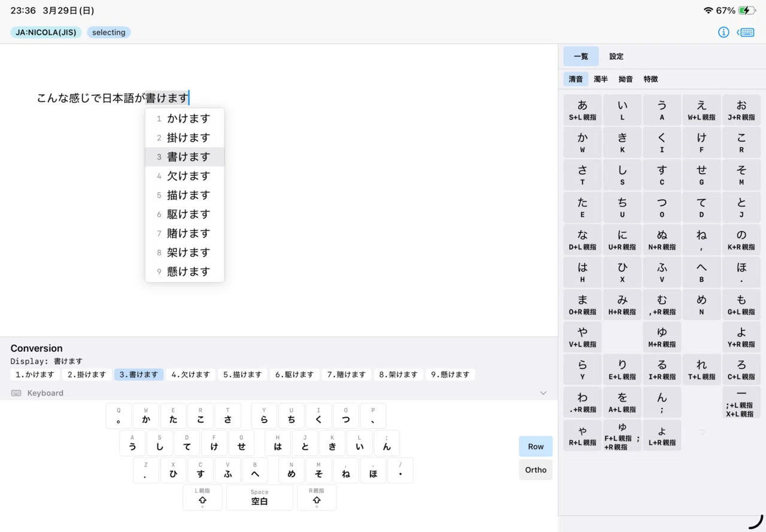Click the 1.かけます conversion chip
The width and height of the screenshot is (766, 532).
click(35, 375)
